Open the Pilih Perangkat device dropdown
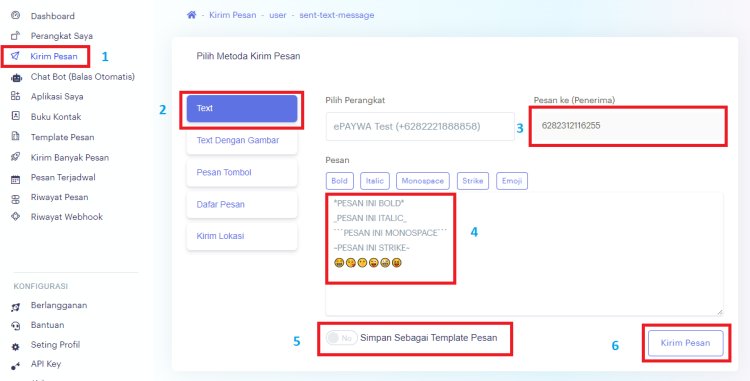This screenshot has width=750, height=381. (x=420, y=127)
